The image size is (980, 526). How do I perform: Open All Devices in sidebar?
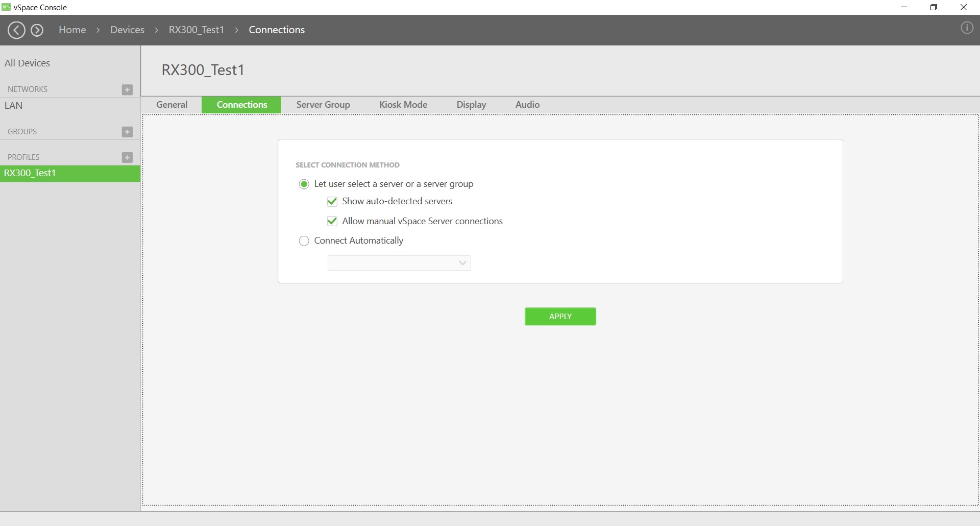point(28,63)
